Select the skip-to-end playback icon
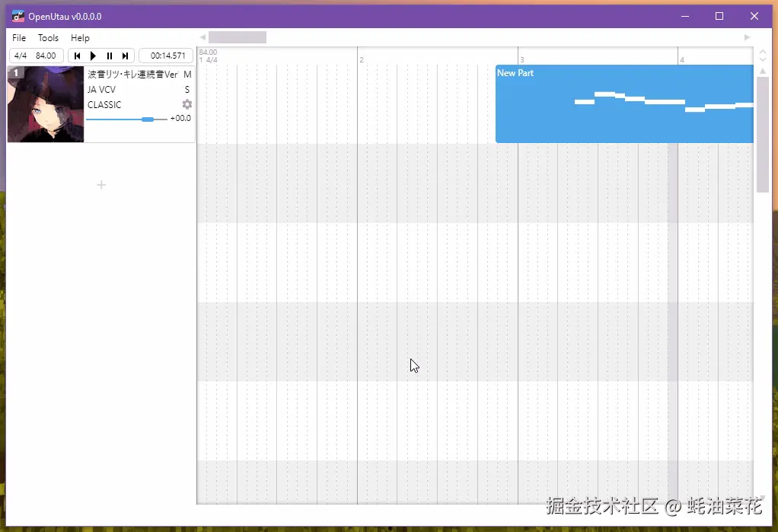This screenshot has height=532, width=778. pos(126,55)
